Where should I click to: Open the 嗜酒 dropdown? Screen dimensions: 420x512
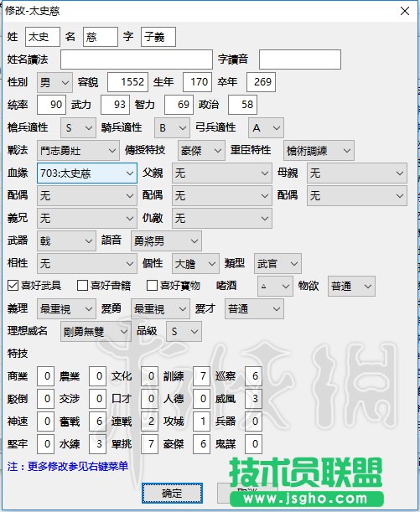coord(275,287)
